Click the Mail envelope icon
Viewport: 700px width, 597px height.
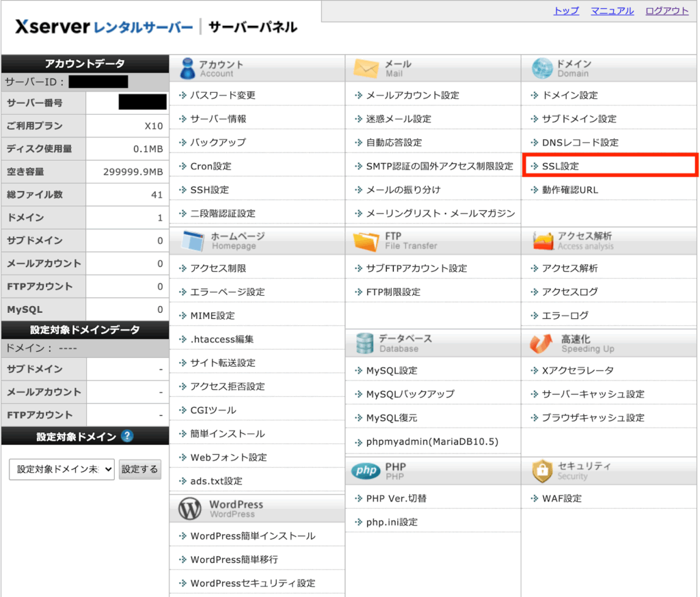click(366, 68)
